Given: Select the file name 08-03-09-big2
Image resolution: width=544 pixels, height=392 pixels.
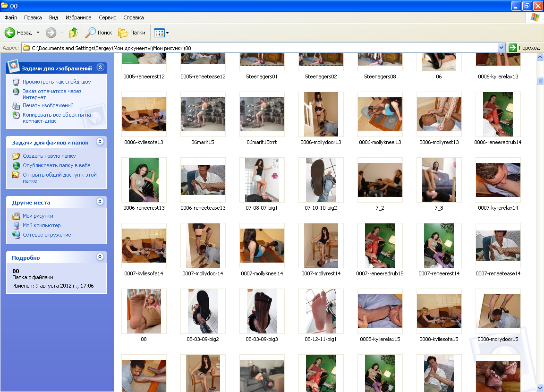Looking at the screenshot, I should [203, 339].
